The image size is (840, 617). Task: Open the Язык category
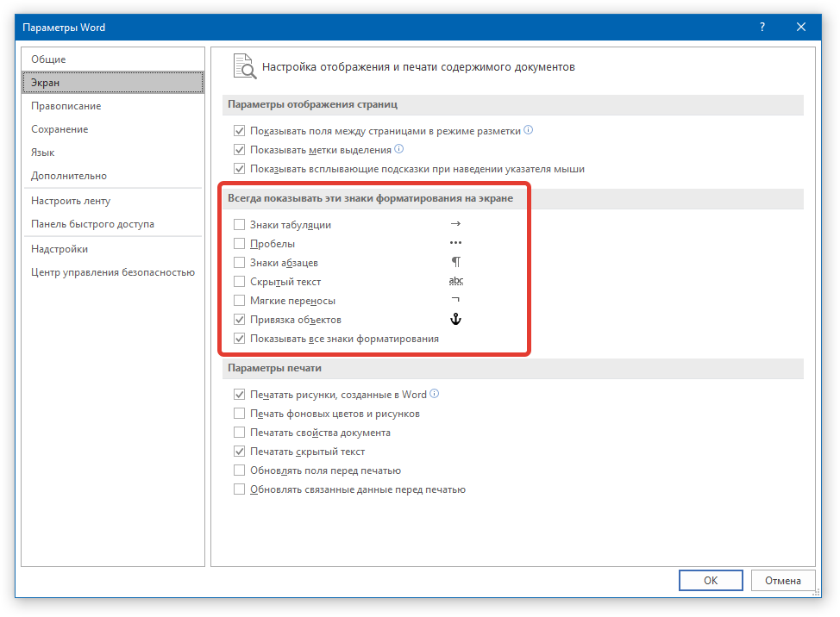coord(113,153)
